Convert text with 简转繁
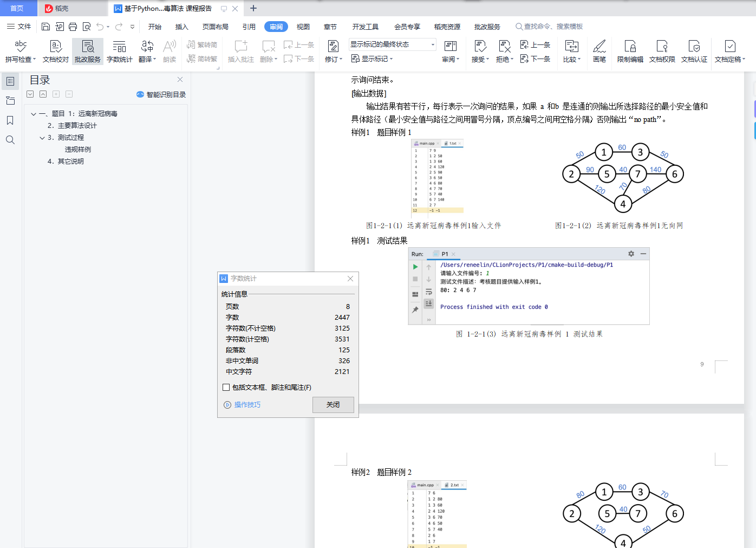Screen dimensions: 756x548 pyautogui.click(x=202, y=59)
